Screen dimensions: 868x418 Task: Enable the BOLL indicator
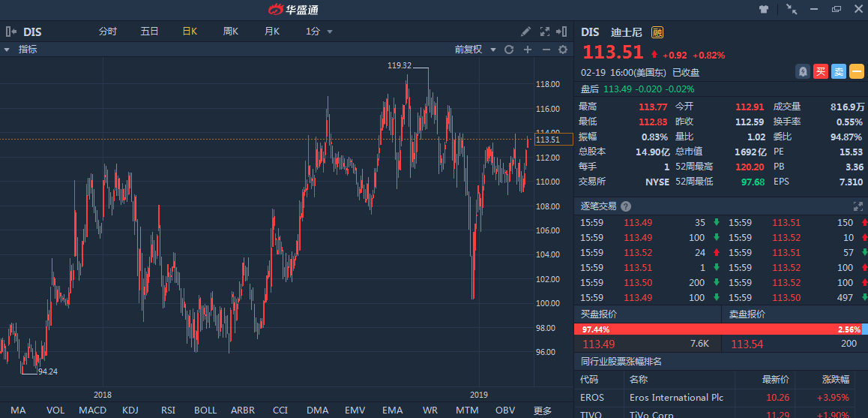tap(205, 410)
